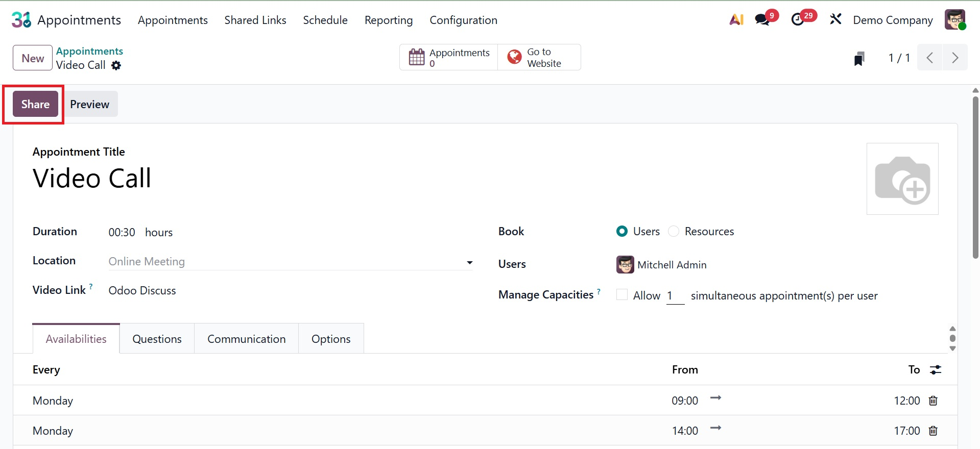This screenshot has height=449, width=980.
Task: Expand the Location dropdown
Action: coord(469,262)
